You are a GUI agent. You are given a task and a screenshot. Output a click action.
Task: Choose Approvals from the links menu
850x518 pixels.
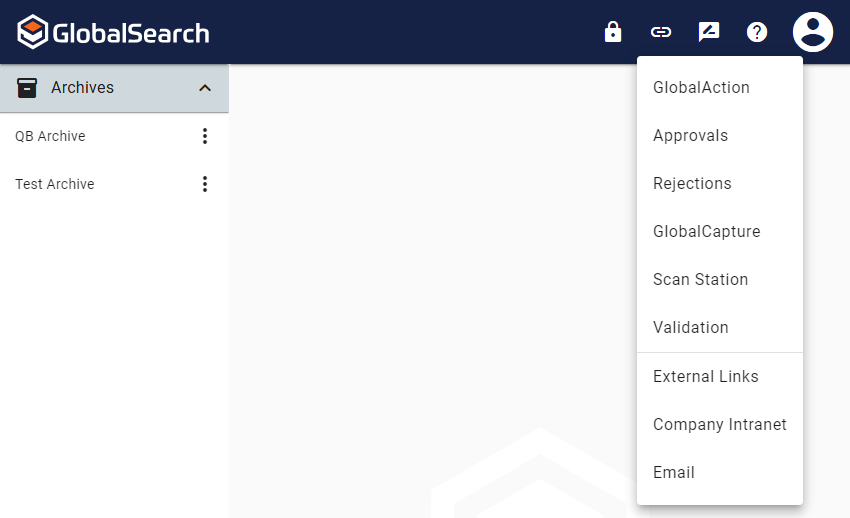click(690, 135)
